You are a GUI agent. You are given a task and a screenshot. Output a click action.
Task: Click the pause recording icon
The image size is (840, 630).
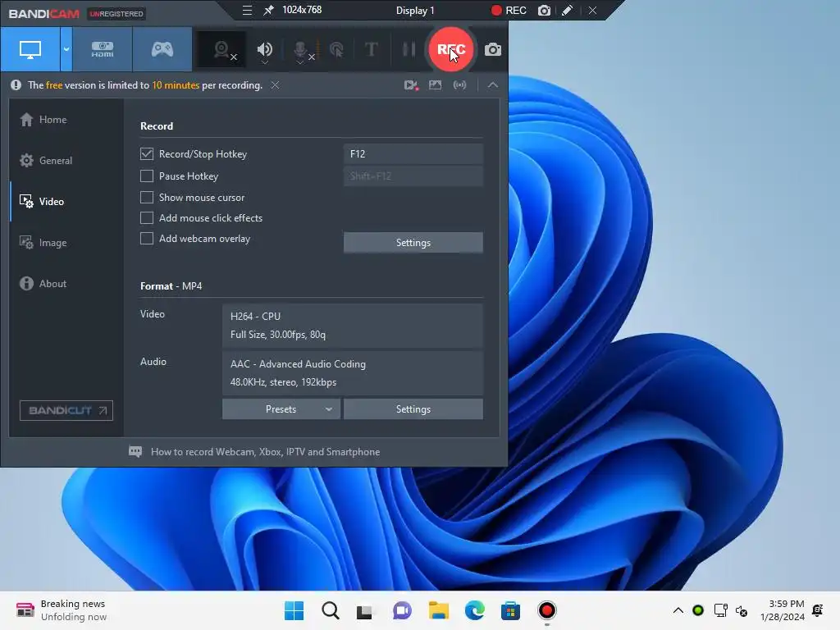click(x=409, y=49)
